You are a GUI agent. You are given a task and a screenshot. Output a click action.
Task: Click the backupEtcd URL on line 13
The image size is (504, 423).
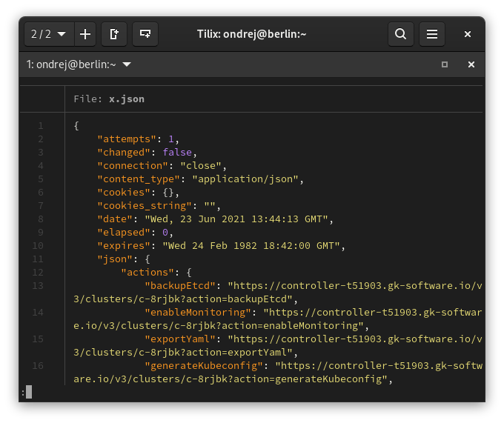[354, 285]
